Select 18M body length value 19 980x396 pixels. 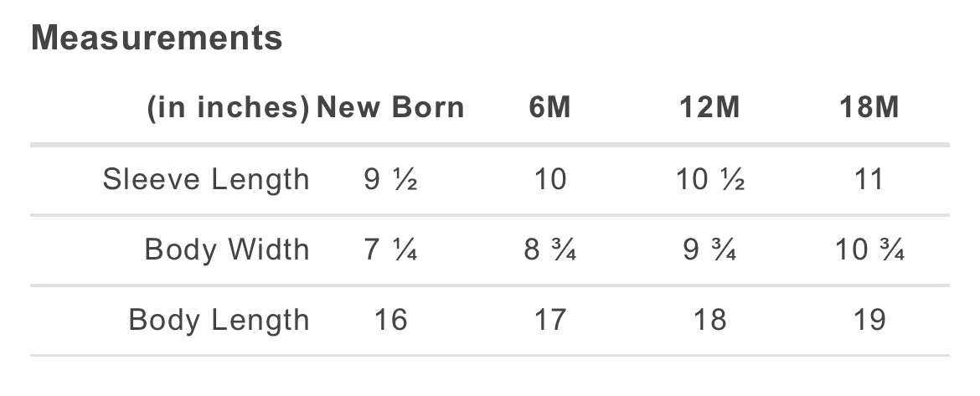(x=869, y=321)
